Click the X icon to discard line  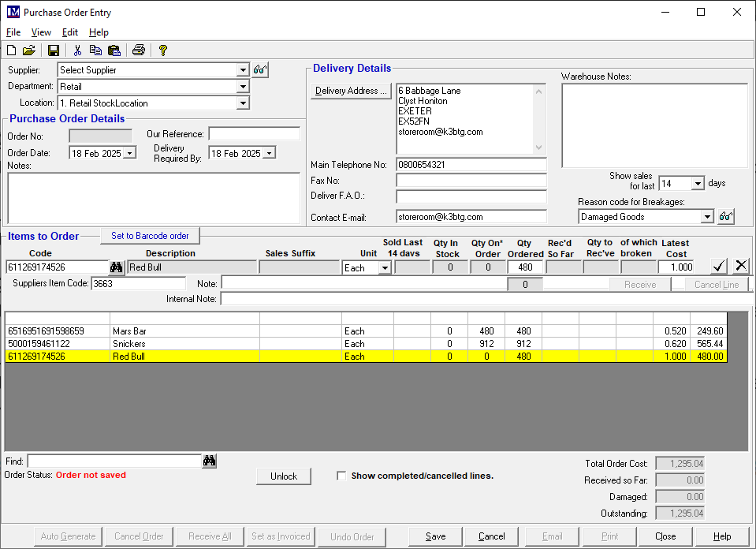[x=741, y=266]
